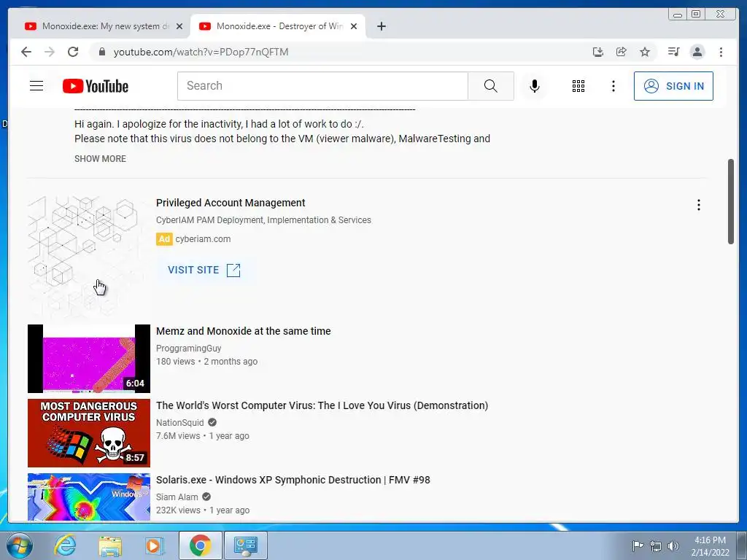Open the 'Most Dangerous Computer Virus' thumbnail
This screenshot has width=747, height=560.
tap(88, 433)
